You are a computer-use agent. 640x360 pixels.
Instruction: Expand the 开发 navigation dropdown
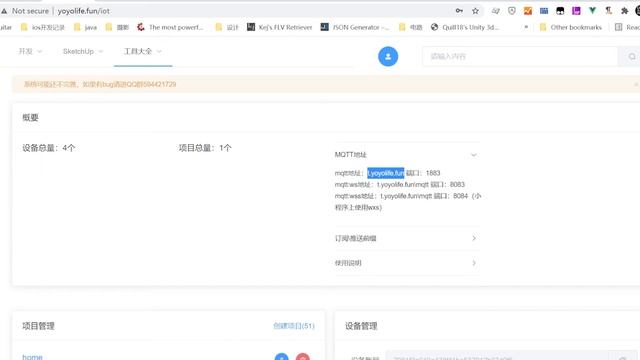(x=30, y=51)
